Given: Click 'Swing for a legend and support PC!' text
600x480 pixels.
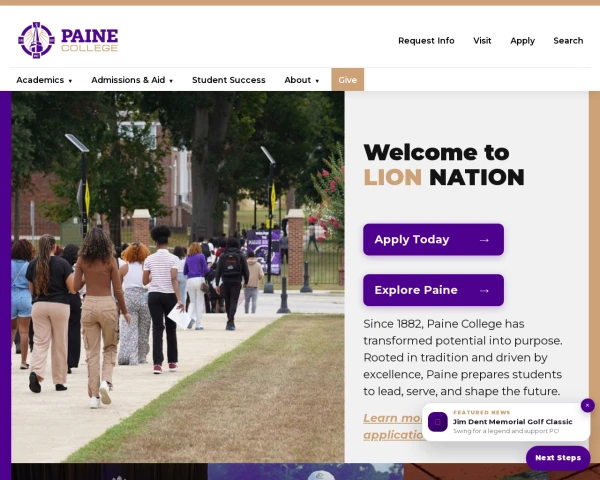Looking at the screenshot, I should [x=506, y=431].
